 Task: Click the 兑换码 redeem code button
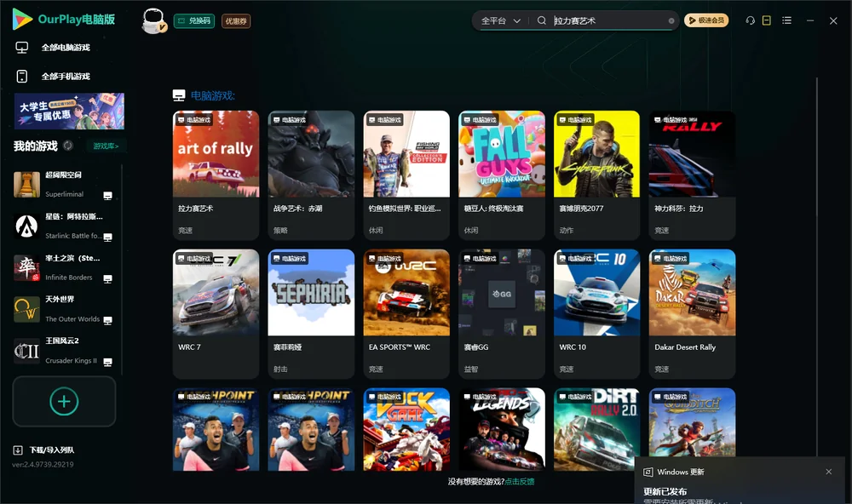click(194, 20)
